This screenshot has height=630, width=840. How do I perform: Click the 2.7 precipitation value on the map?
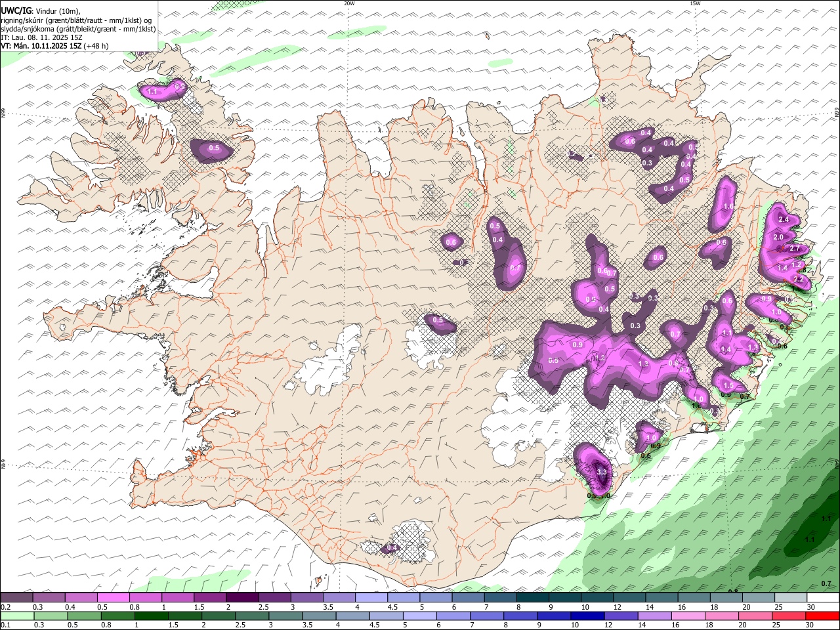click(x=796, y=249)
